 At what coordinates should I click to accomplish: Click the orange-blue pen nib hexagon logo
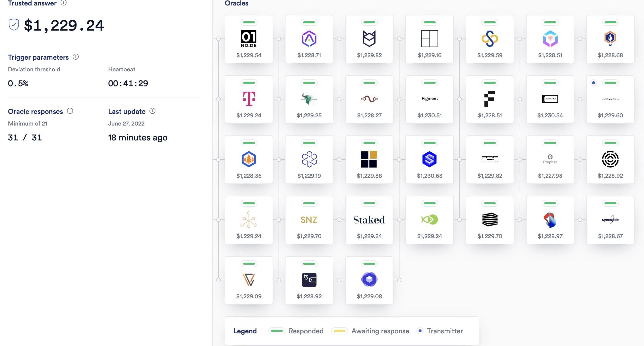(x=610, y=39)
